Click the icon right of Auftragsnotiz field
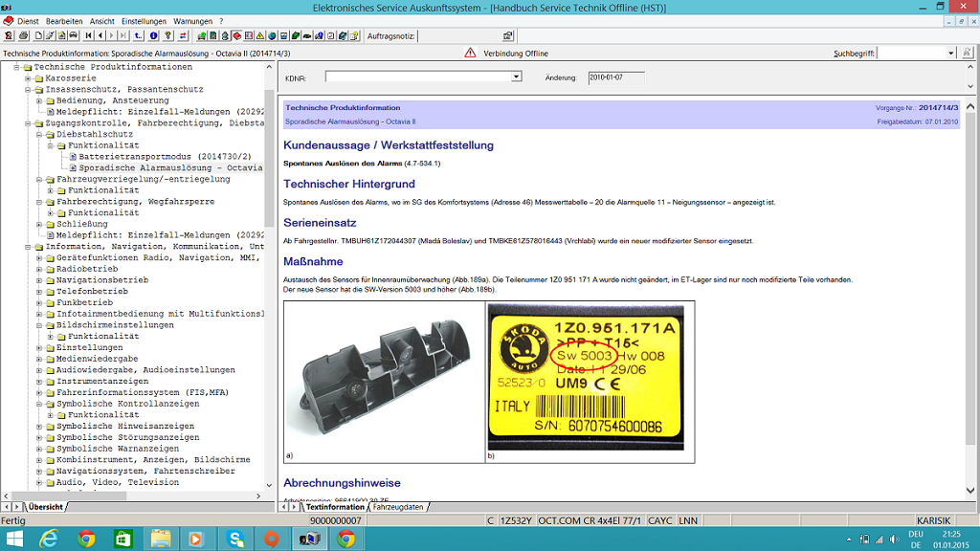 click(508, 35)
